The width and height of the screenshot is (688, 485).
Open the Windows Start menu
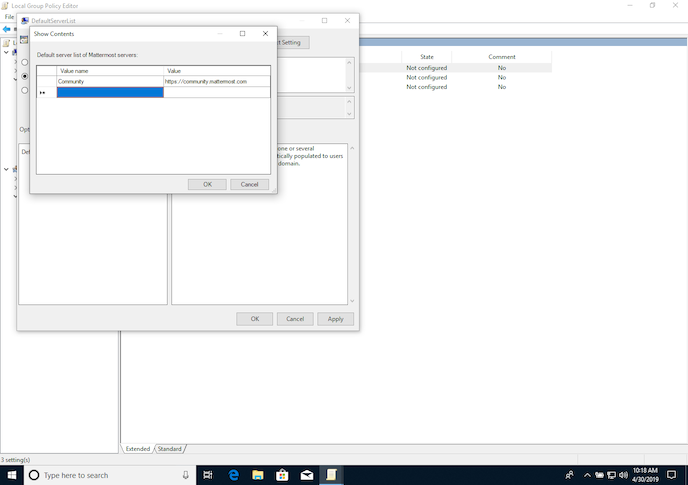coord(11,474)
